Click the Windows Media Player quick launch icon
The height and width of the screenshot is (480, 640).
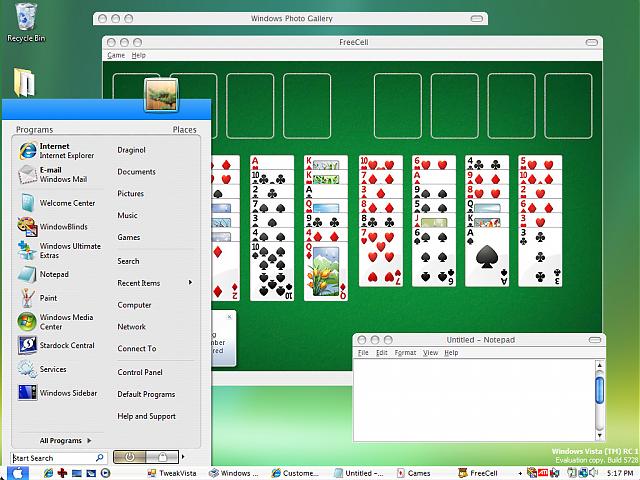105,473
